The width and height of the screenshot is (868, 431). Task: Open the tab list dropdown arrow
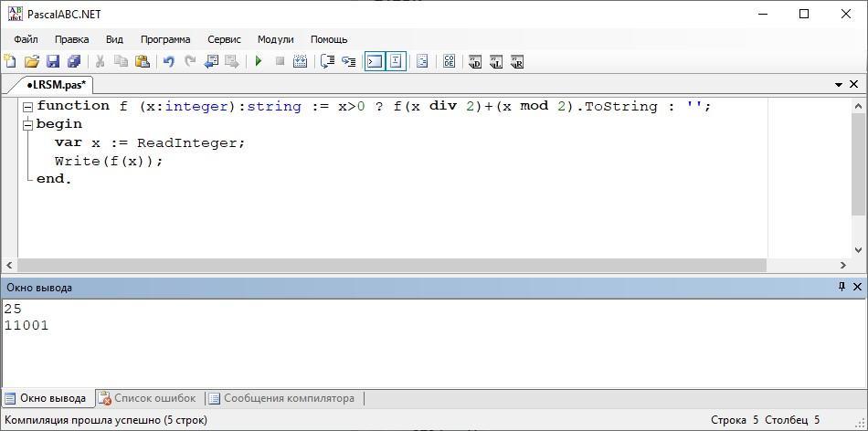coord(839,85)
